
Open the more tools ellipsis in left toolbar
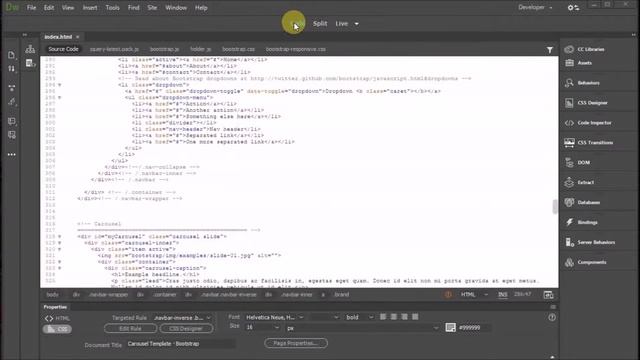[11, 155]
